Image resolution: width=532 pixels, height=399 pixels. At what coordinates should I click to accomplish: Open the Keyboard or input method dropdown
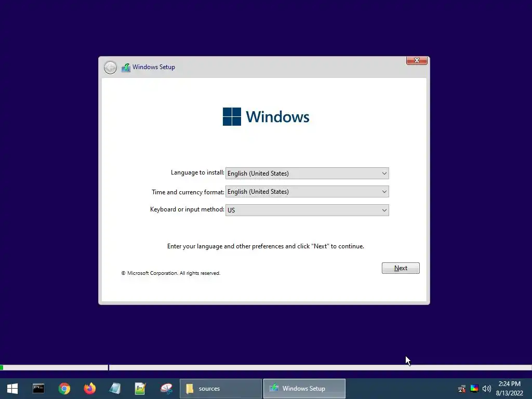click(x=307, y=210)
